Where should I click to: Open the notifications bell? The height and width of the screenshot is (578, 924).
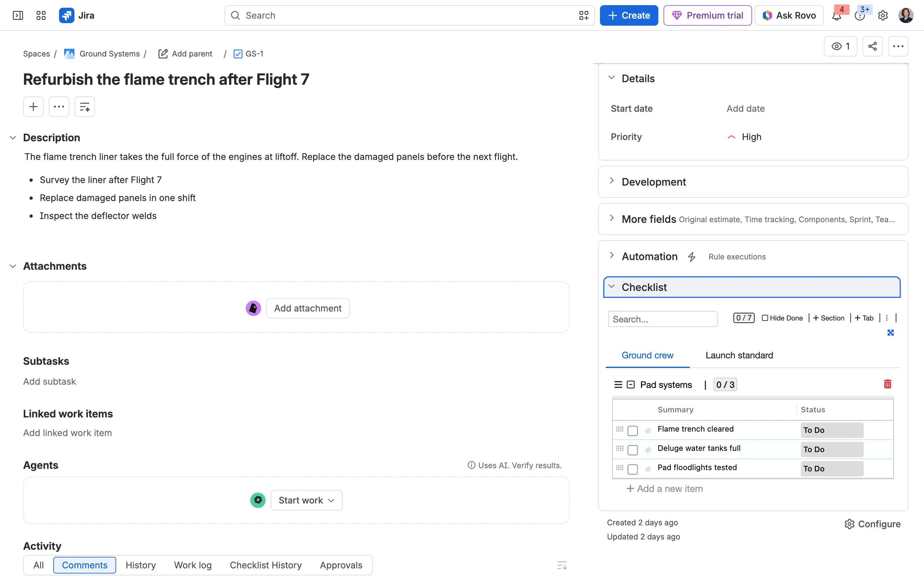click(836, 15)
